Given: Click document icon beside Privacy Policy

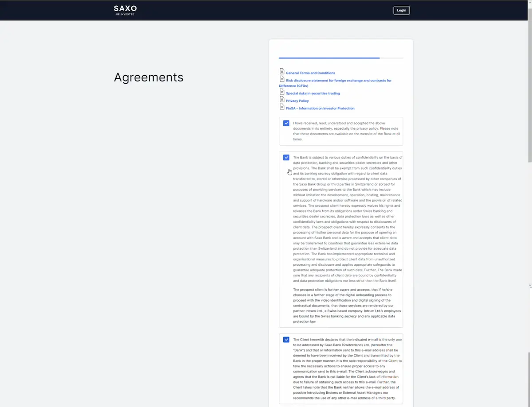Looking at the screenshot, I should pos(282,99).
